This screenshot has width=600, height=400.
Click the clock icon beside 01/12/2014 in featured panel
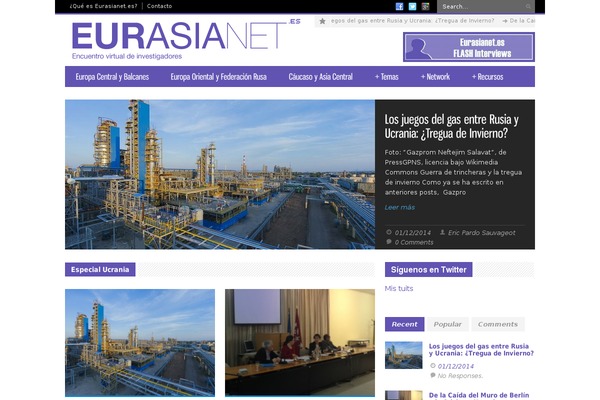(x=389, y=232)
